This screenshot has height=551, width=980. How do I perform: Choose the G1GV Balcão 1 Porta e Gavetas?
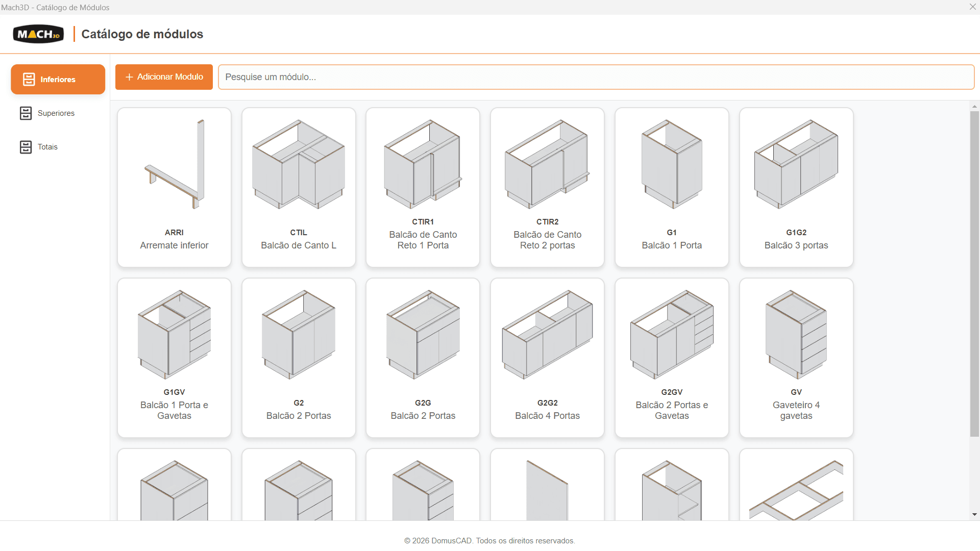(174, 358)
